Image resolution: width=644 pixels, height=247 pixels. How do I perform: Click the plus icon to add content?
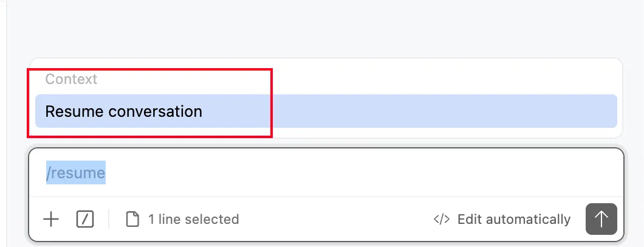coord(51,219)
